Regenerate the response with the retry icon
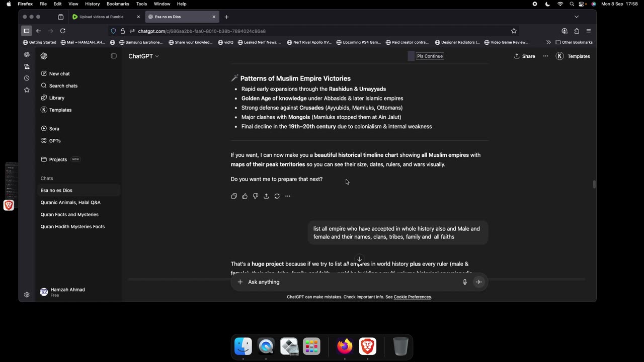The height and width of the screenshot is (362, 644). pyautogui.click(x=277, y=196)
